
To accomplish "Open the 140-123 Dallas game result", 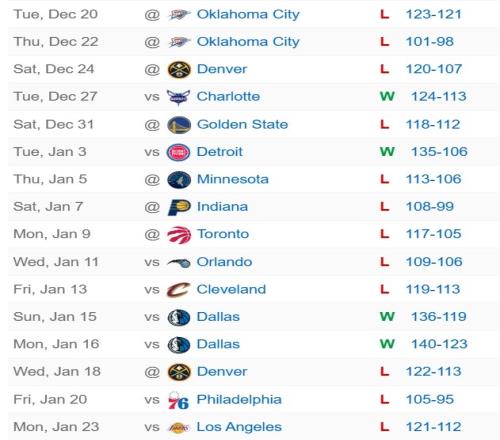I will (439, 344).
